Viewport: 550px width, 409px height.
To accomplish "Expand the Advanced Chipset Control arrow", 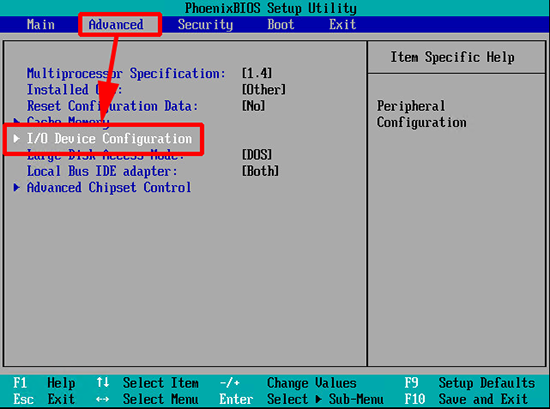I will click(16, 187).
